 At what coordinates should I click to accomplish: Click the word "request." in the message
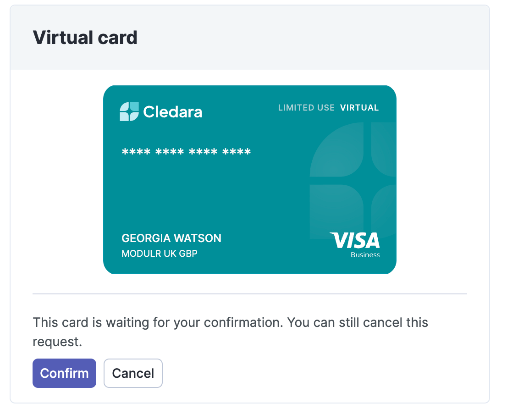point(57,342)
